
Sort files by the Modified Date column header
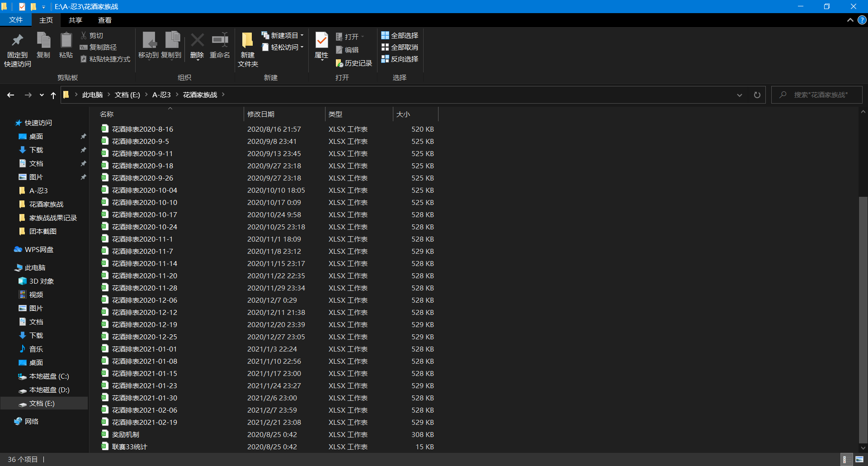tap(284, 114)
